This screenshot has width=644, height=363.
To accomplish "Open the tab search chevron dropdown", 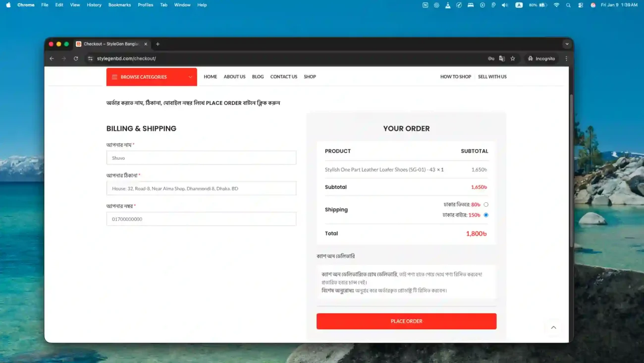I will pos(567,44).
